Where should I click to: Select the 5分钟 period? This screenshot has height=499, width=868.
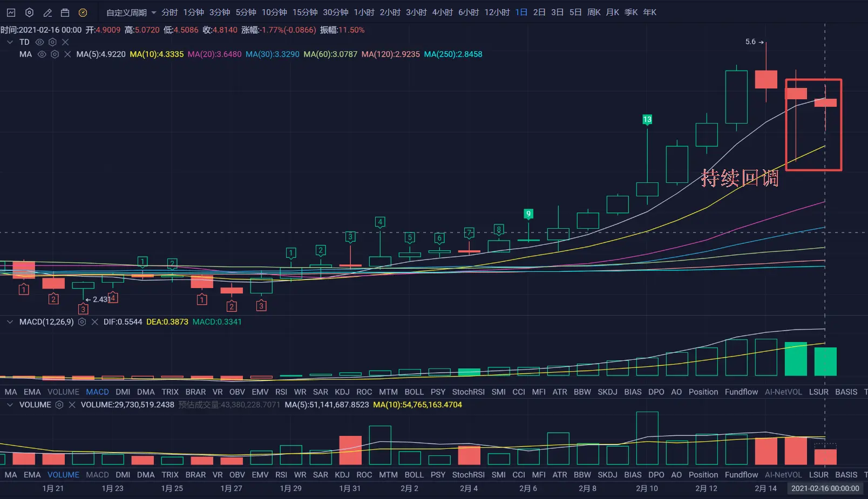coord(246,12)
